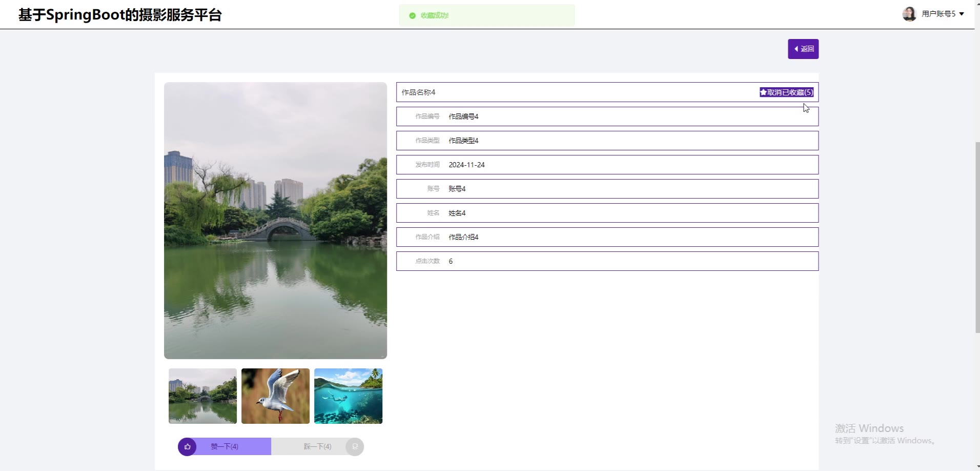Click the green success checkmark icon

point(412,15)
